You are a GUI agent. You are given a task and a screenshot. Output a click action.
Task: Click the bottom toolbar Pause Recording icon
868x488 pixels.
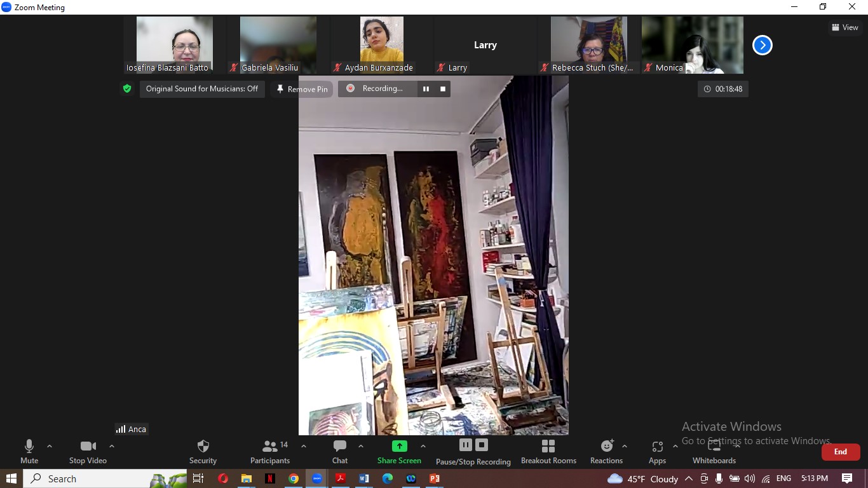tap(466, 445)
